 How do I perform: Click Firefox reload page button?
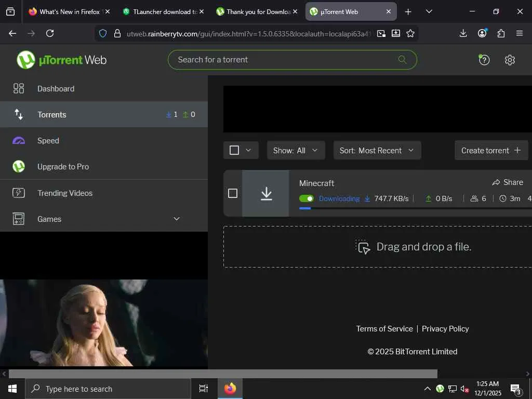pos(50,33)
